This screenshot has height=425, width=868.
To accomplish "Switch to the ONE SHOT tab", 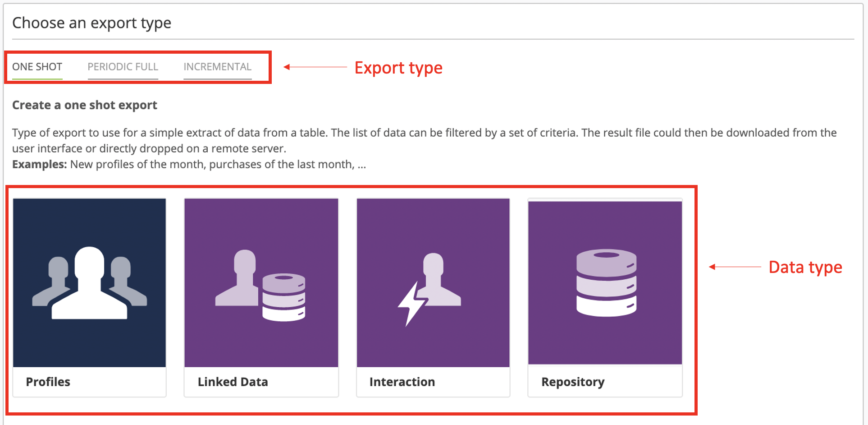I will [x=37, y=67].
